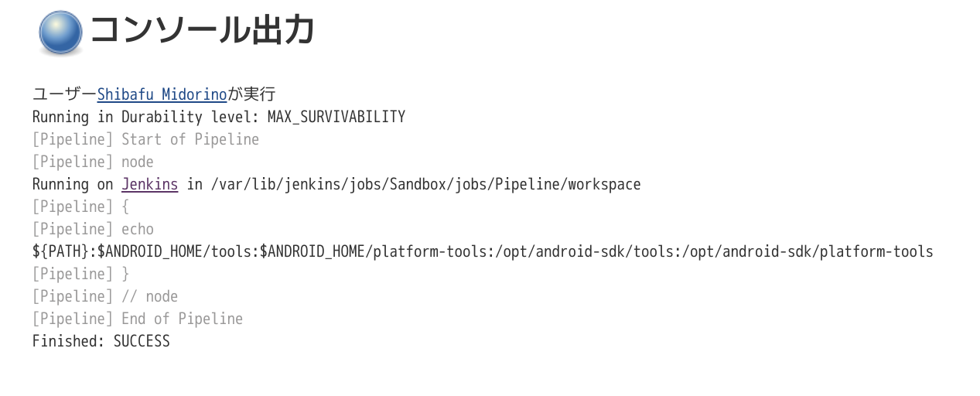Click the "Running in Durability level" text
Viewport: 980px width, 396px height.
click(x=145, y=117)
